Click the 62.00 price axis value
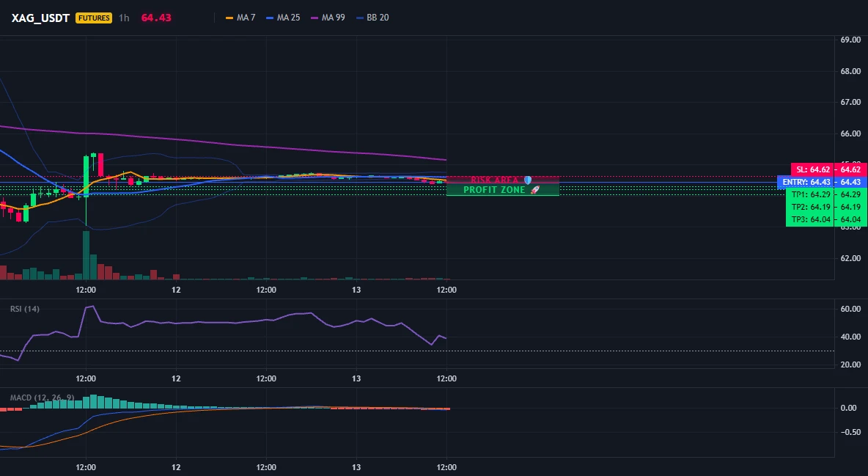The width and height of the screenshot is (868, 476). [x=851, y=258]
